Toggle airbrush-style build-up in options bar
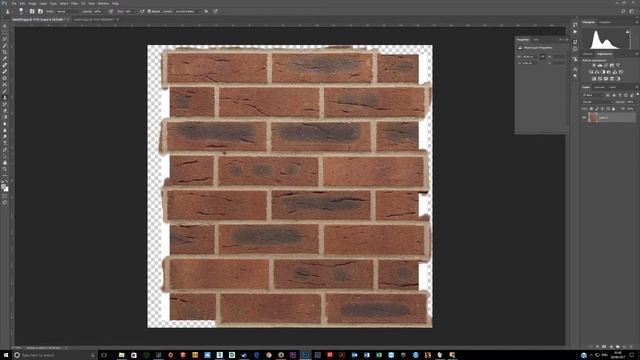640x360 pixels. click(x=142, y=11)
